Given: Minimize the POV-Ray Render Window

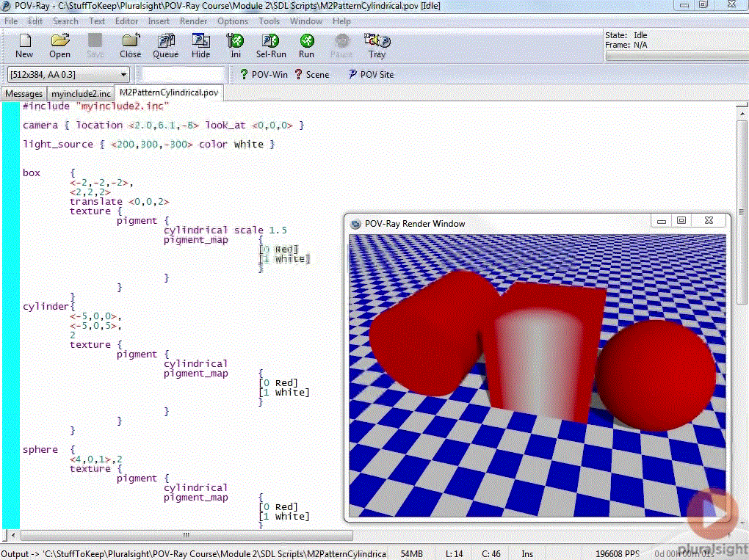Looking at the screenshot, I should point(662,221).
